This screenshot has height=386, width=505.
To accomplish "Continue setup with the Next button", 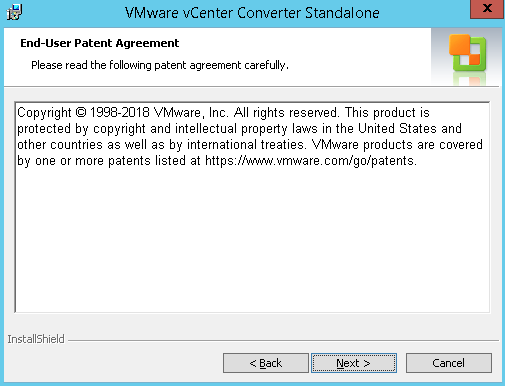I will coord(354,363).
